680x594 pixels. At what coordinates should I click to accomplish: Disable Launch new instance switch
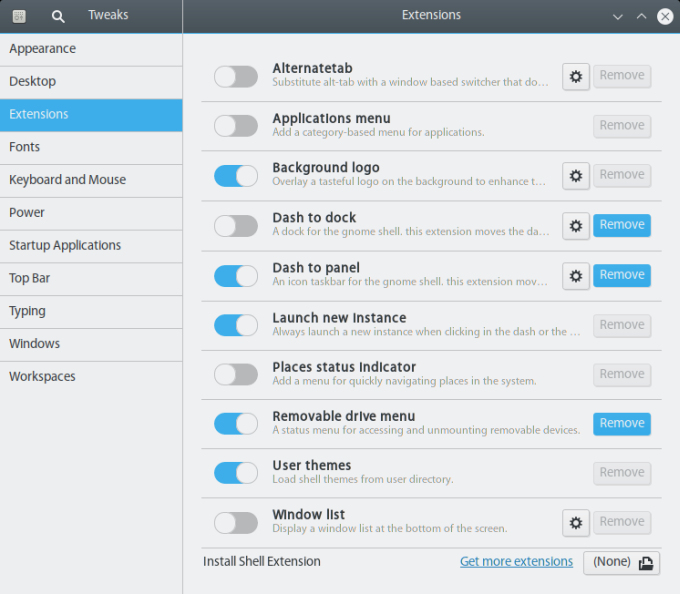click(x=236, y=325)
